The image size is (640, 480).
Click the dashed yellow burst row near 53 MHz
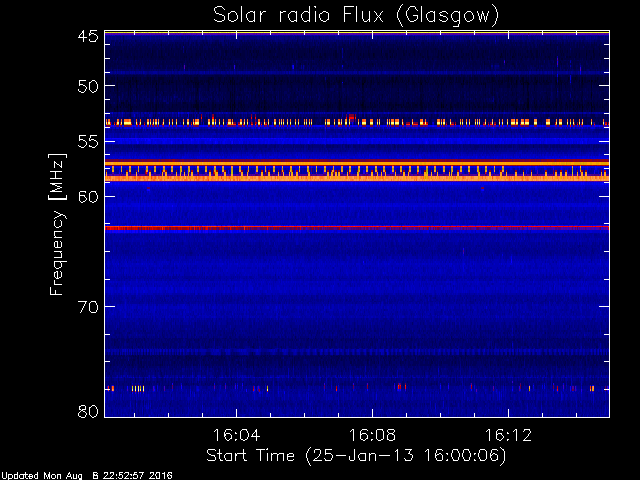click(357, 122)
